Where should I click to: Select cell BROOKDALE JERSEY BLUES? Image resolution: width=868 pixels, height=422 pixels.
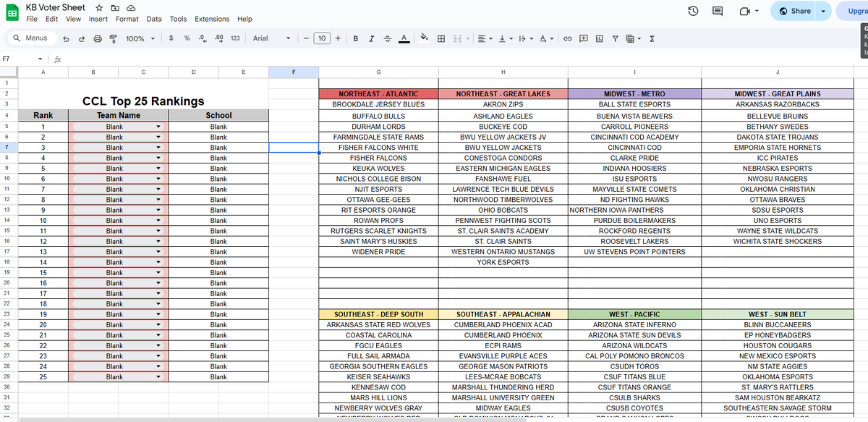378,105
